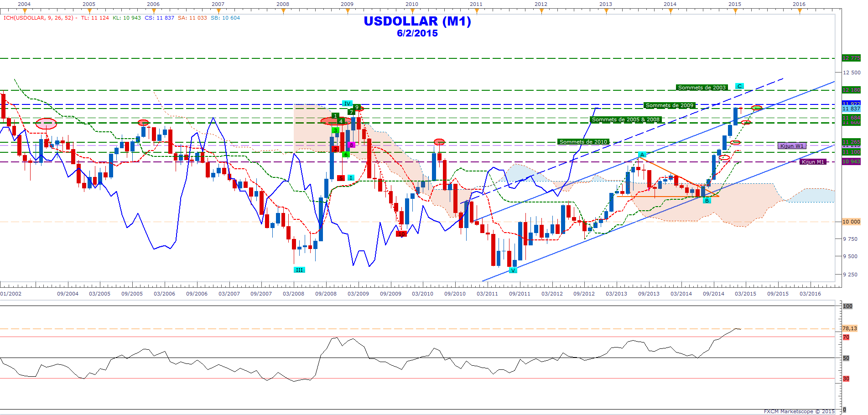Select the "Sommets de 2010" annotation
The image size is (868, 415).
point(583,142)
